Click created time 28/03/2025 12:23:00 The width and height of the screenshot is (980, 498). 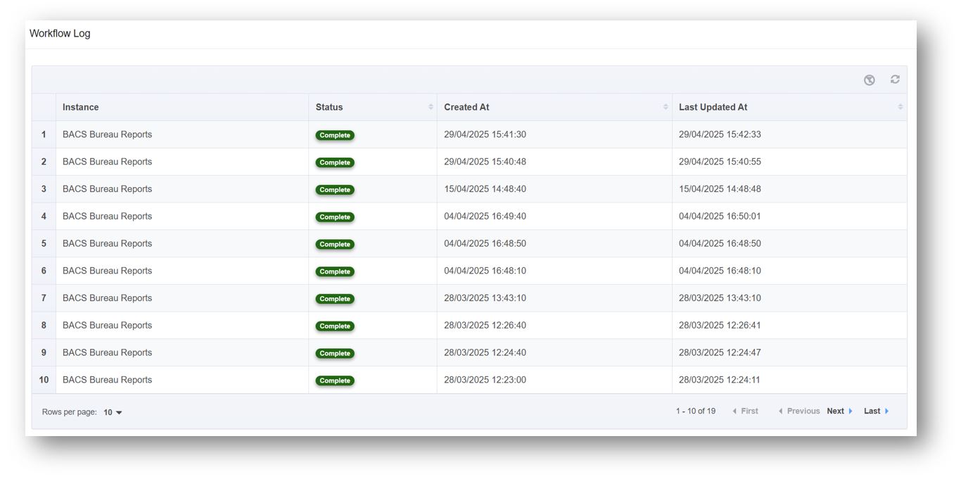coord(485,380)
